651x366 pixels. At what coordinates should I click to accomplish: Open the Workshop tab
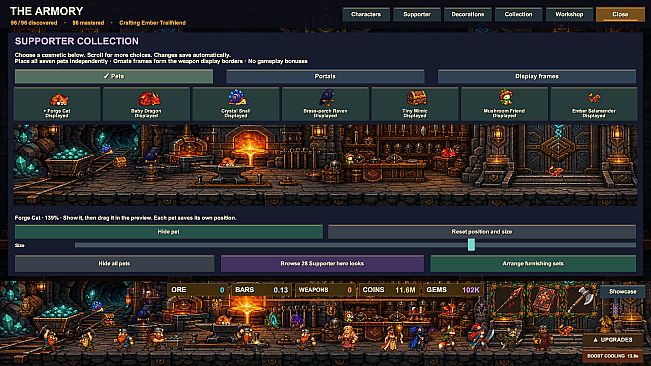(x=569, y=14)
